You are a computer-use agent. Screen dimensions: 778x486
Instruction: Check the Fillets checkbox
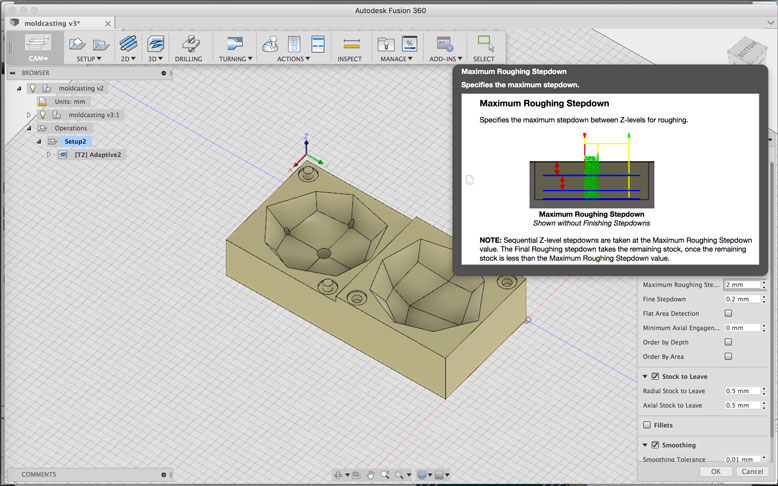pyautogui.click(x=647, y=425)
